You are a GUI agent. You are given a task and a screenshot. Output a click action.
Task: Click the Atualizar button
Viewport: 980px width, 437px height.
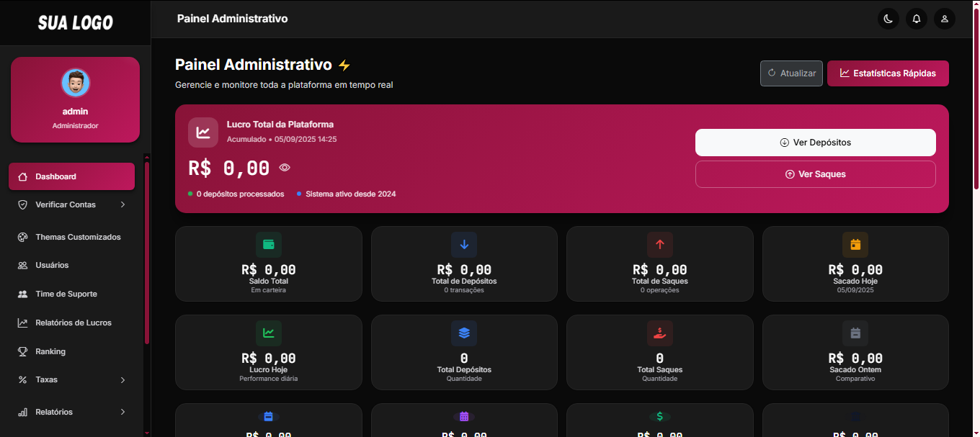click(791, 73)
